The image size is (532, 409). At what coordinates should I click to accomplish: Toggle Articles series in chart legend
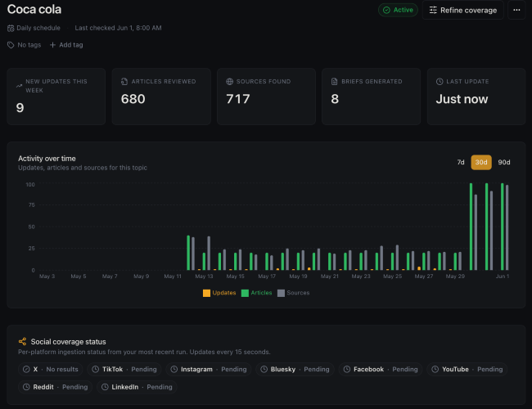pyautogui.click(x=256, y=293)
